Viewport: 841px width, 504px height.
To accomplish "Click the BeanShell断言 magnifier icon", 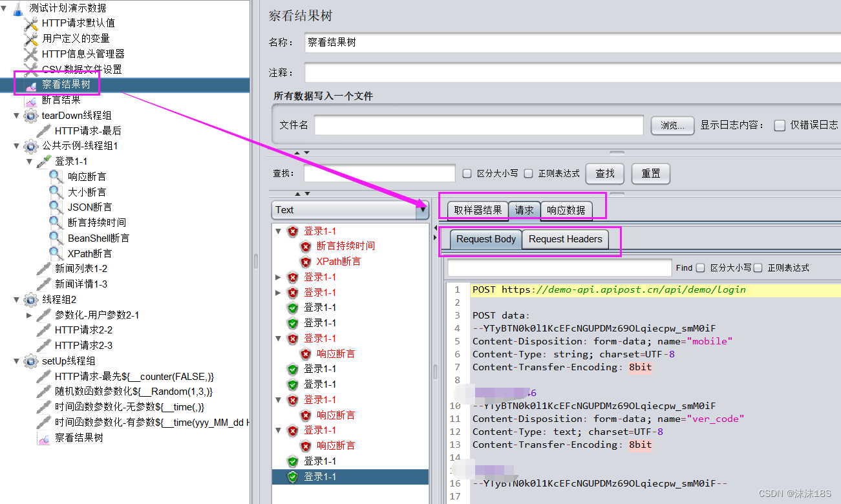I will tap(57, 238).
